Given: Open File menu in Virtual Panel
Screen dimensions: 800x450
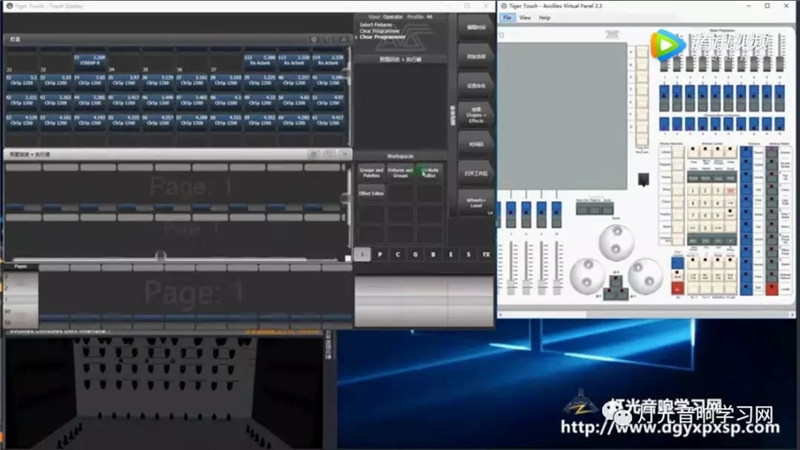Looking at the screenshot, I should tap(507, 18).
